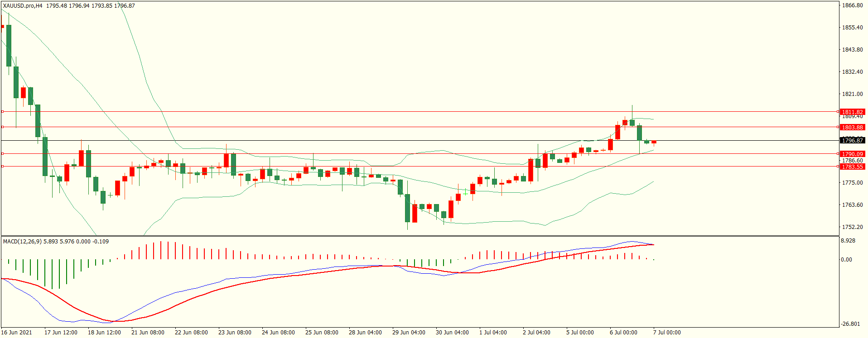
Task: Select the 2 Jul 04:00 time label
Action: (536, 333)
